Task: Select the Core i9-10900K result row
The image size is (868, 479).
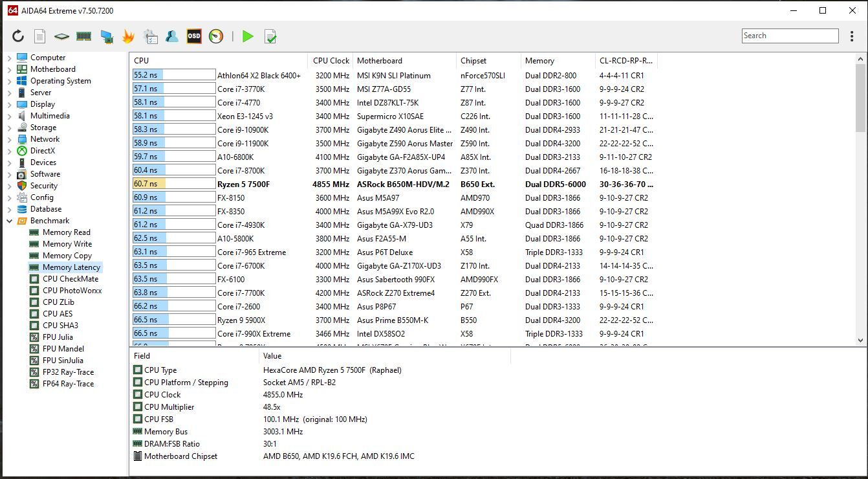Action: tap(394, 129)
